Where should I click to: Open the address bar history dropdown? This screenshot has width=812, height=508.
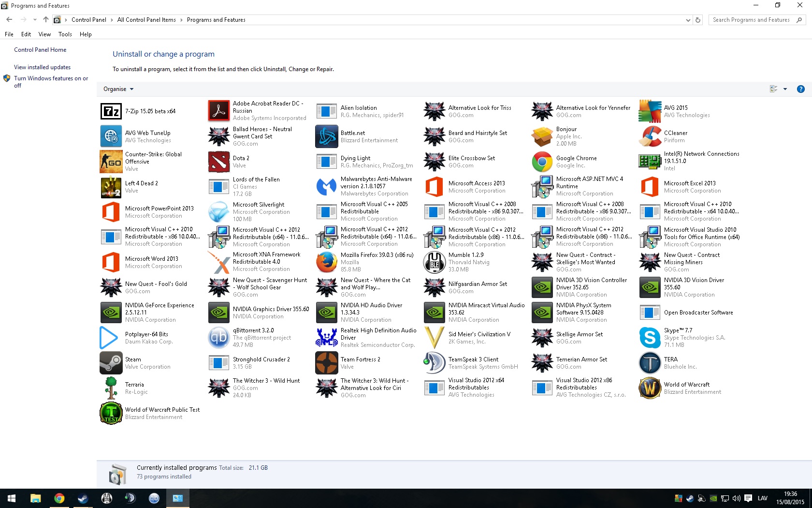click(x=688, y=20)
